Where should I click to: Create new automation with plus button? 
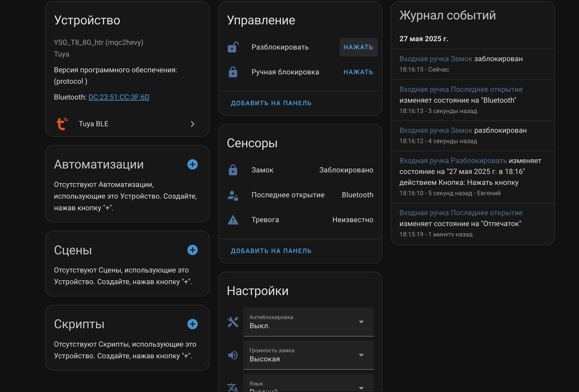point(192,164)
